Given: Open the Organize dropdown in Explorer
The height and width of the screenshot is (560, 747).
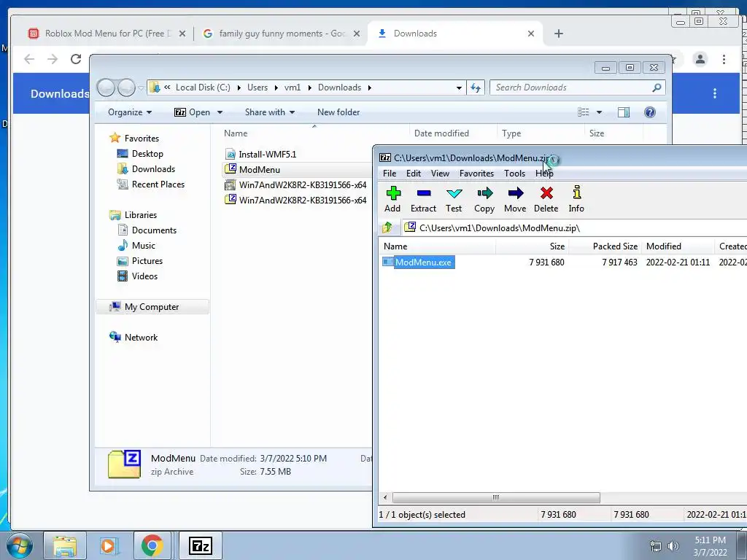Looking at the screenshot, I should click(130, 112).
